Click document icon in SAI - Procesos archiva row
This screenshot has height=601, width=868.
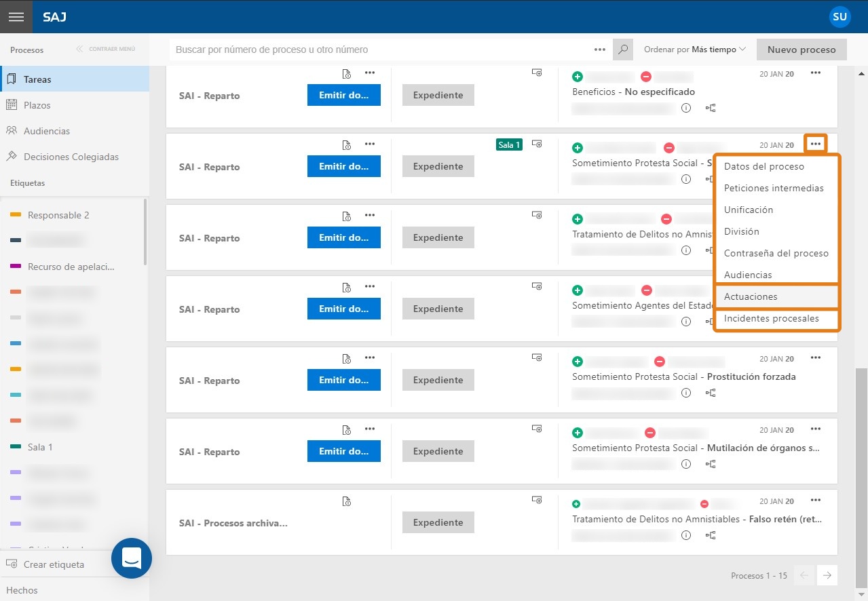click(346, 501)
